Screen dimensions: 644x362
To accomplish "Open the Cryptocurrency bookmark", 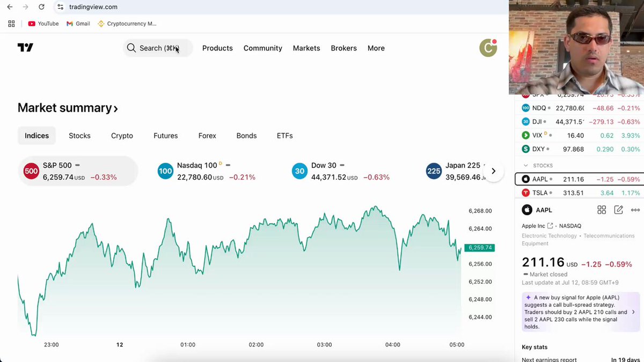I will tap(127, 24).
